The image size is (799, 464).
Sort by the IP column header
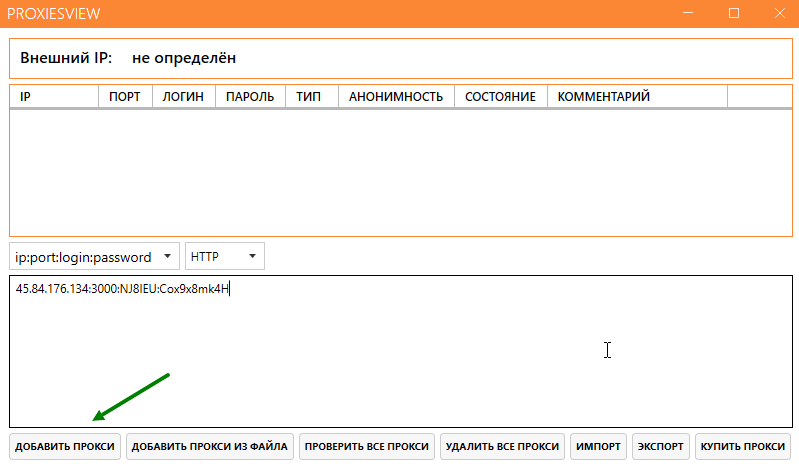54,96
